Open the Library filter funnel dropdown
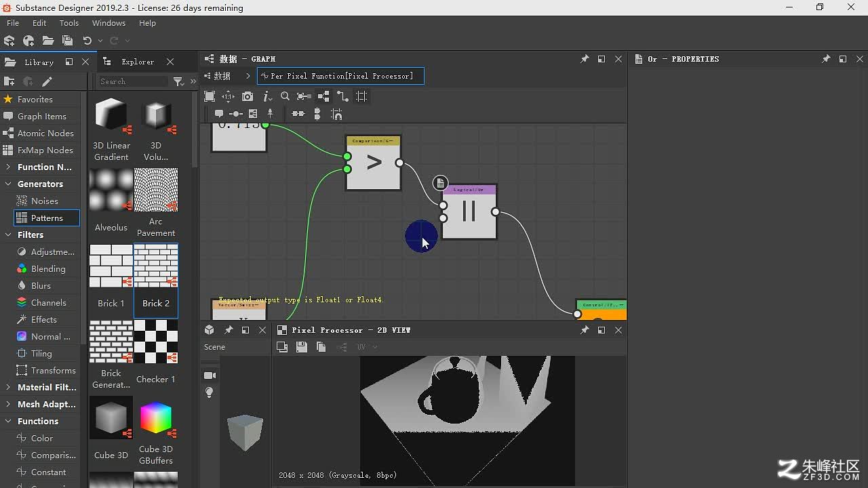 178,81
